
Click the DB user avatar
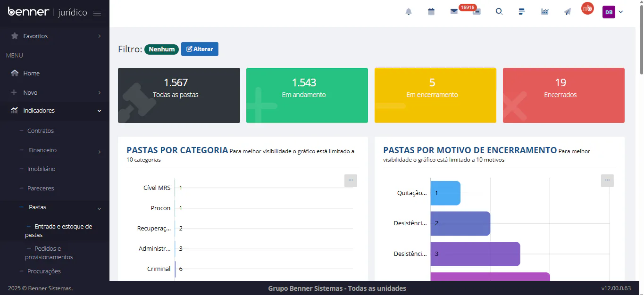pyautogui.click(x=609, y=12)
